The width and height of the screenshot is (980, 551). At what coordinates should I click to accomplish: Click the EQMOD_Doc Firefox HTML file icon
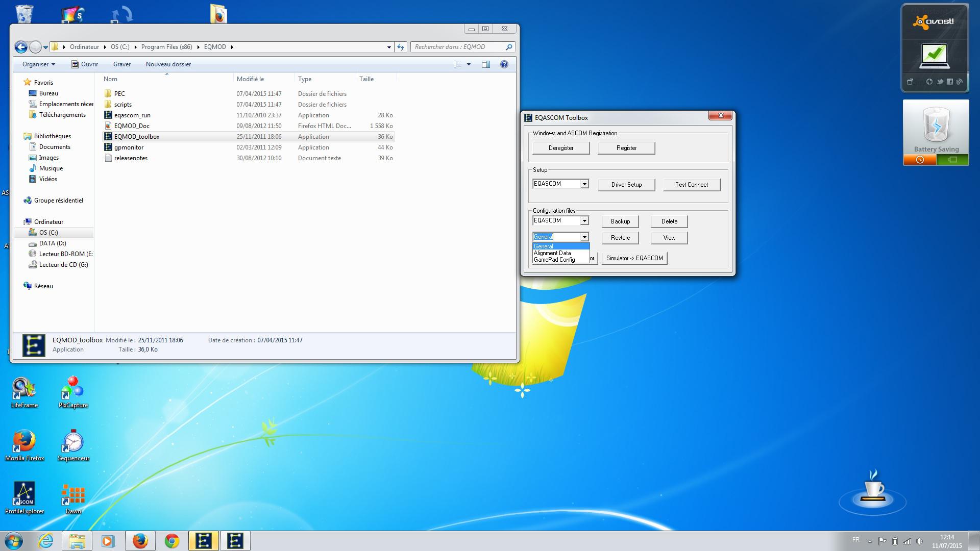(x=108, y=126)
